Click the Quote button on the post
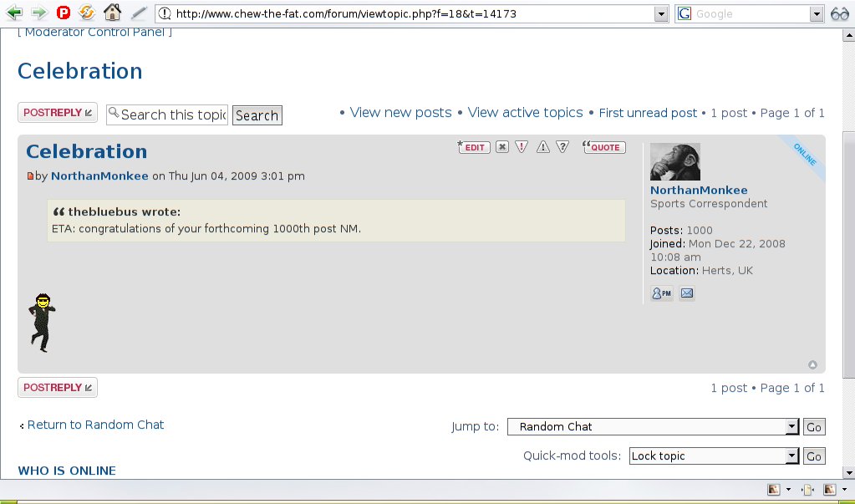855x504 pixels. click(604, 147)
